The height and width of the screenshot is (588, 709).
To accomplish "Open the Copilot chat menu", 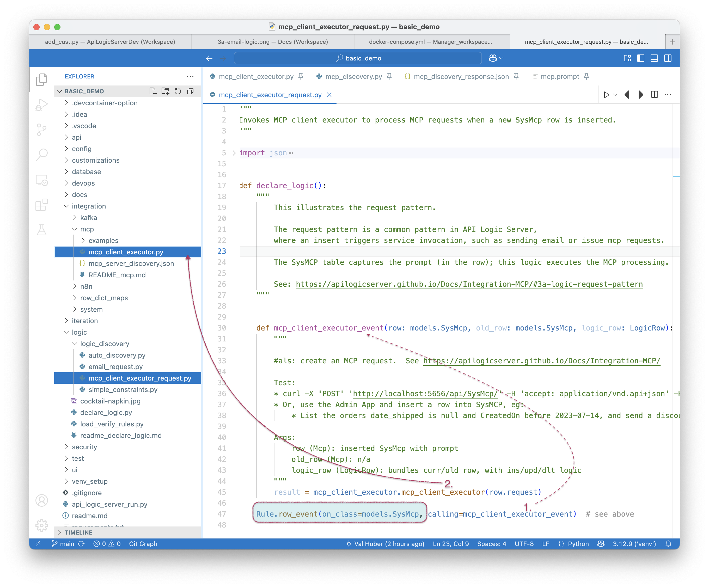I will 496,58.
